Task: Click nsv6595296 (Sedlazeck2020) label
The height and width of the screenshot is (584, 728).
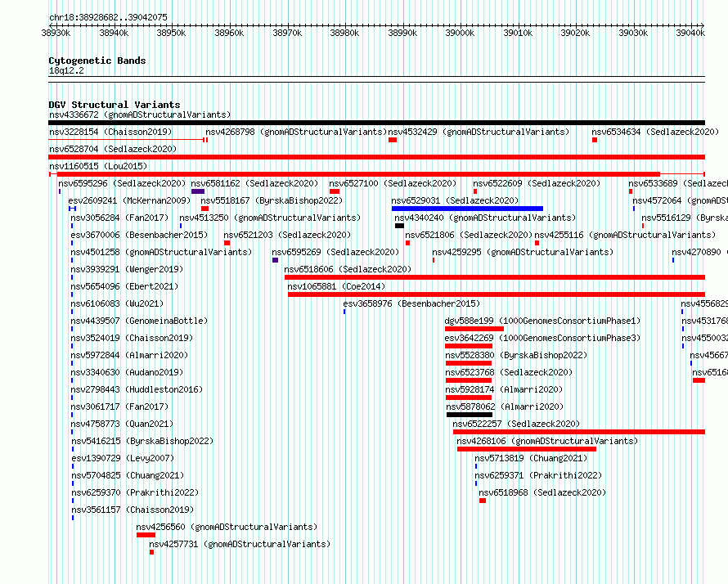Action: click(122, 183)
